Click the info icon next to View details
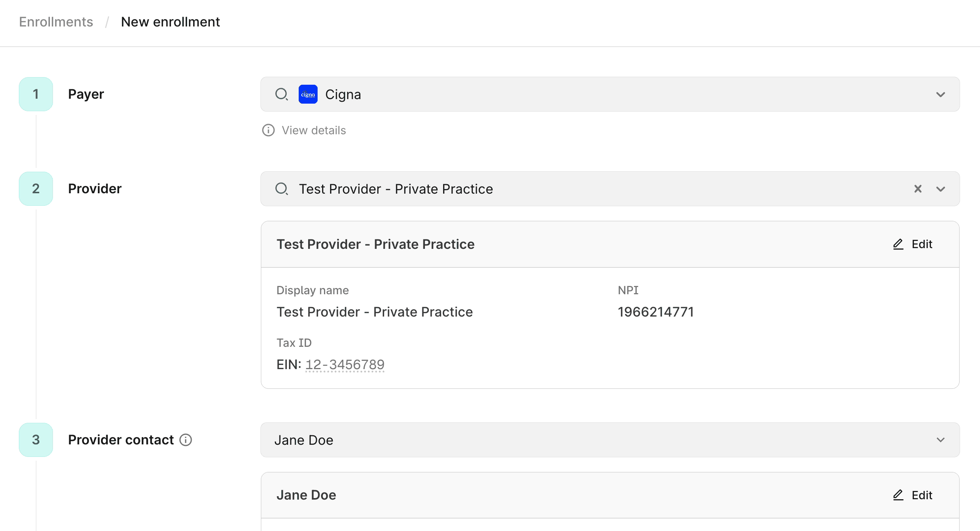The height and width of the screenshot is (531, 980). tap(268, 130)
